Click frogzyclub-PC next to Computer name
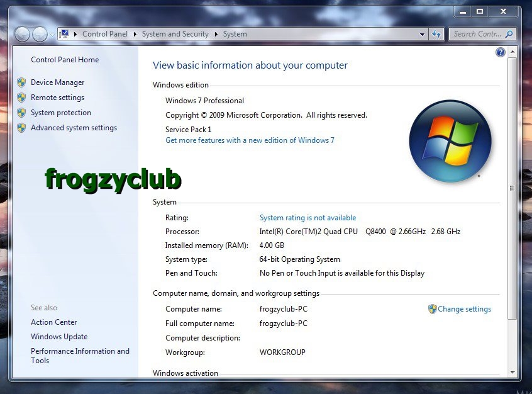532x394 pixels. 284,309
